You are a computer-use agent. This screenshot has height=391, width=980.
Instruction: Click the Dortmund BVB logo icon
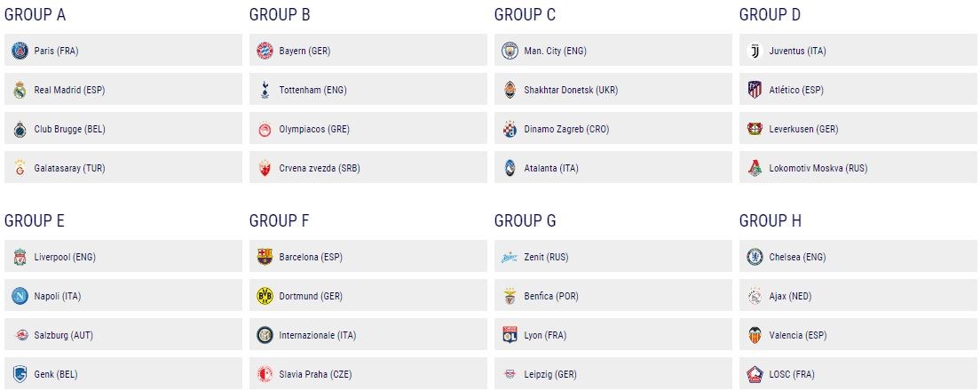265,296
